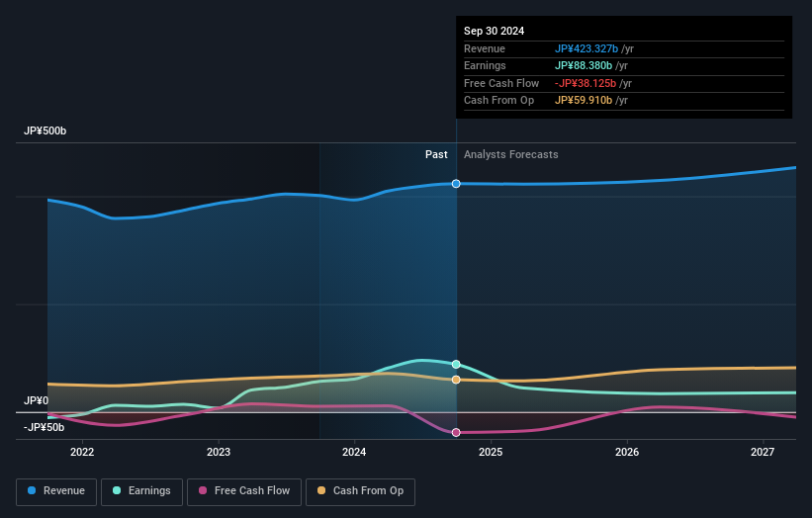
Task: Click the JP¥59.910b cash from op value
Action: 584,101
